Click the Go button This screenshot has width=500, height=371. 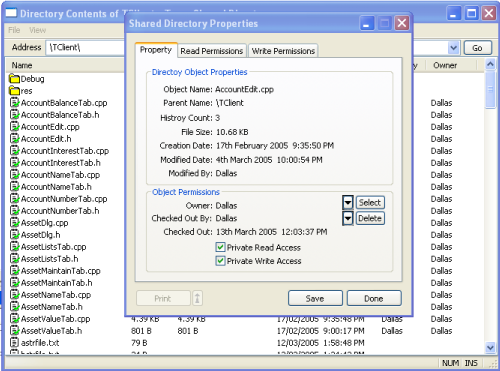coord(477,48)
